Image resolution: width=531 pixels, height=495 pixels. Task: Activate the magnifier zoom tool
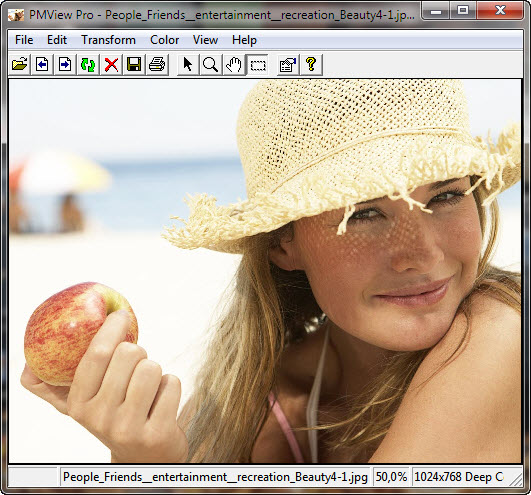[x=210, y=64]
